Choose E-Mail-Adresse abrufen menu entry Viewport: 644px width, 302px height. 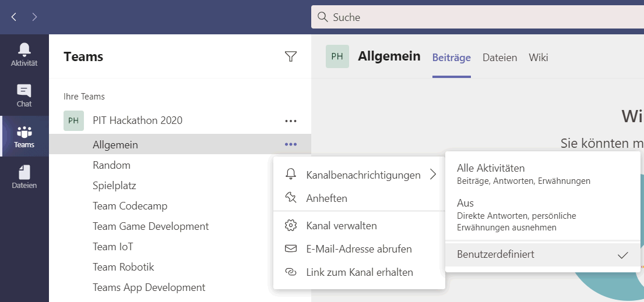(360, 249)
